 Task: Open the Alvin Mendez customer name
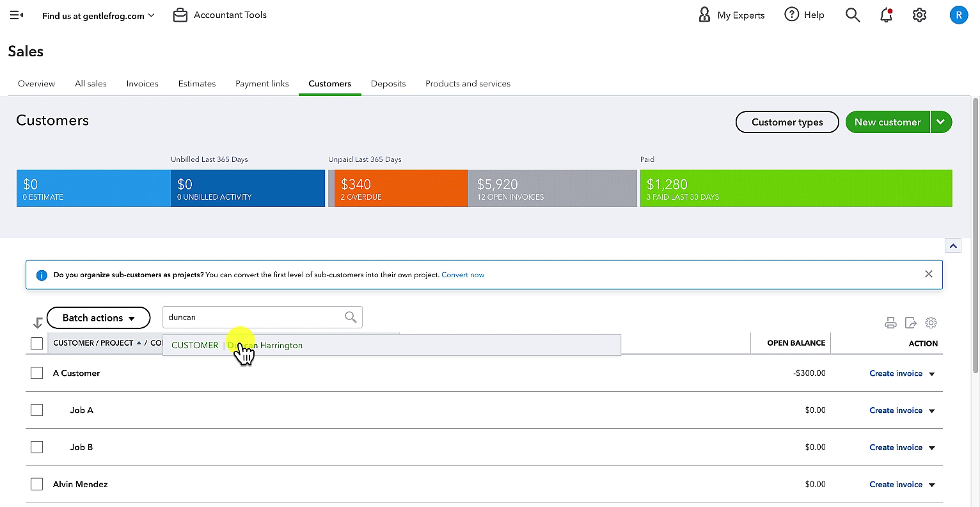80,485
